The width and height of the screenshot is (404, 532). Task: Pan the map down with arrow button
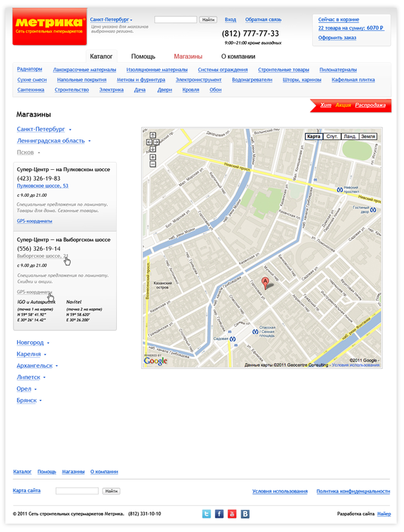pyautogui.click(x=153, y=149)
